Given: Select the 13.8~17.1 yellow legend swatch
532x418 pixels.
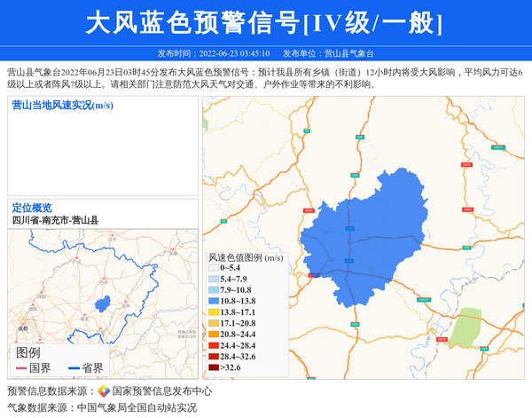Looking at the screenshot, I should [x=214, y=312].
